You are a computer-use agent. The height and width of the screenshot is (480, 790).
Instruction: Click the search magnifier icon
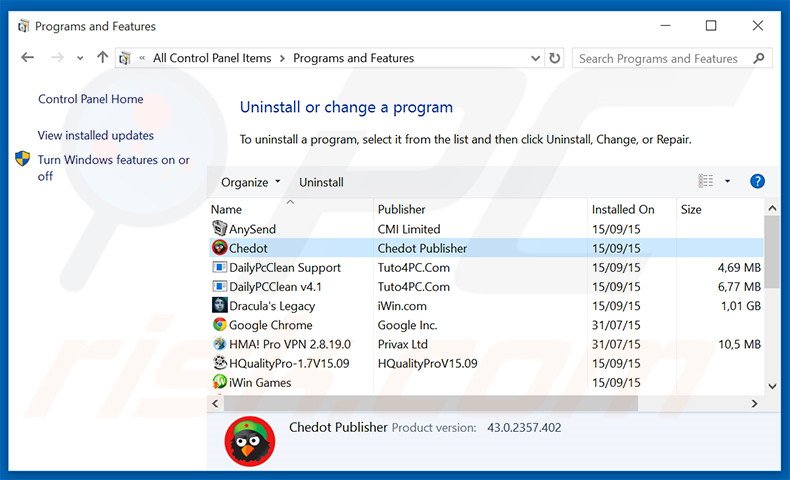pyautogui.click(x=758, y=58)
